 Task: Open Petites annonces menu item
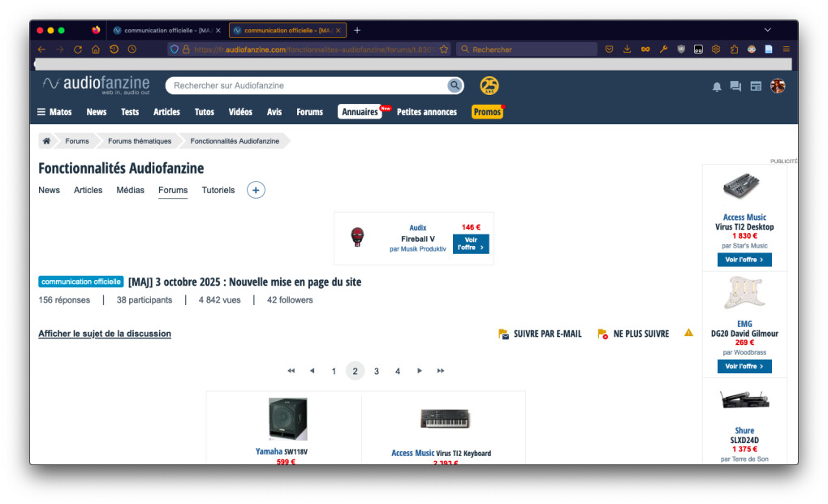pyautogui.click(x=427, y=112)
